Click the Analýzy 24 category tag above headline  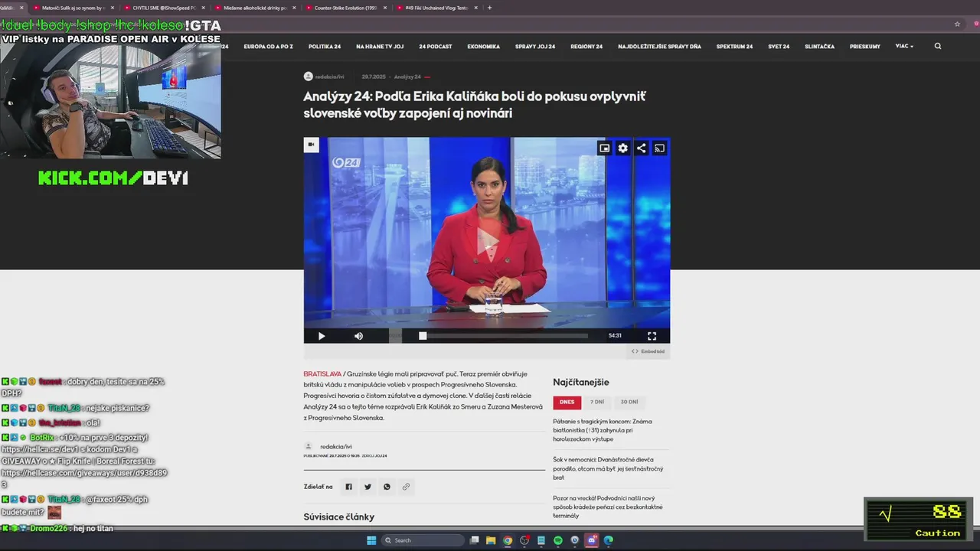(x=407, y=77)
